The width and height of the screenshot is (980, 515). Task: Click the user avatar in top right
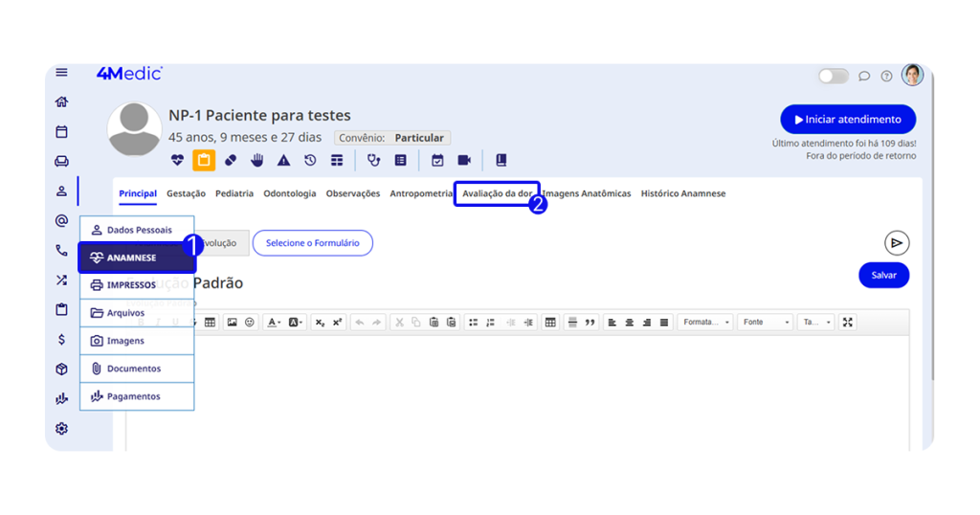click(x=912, y=75)
